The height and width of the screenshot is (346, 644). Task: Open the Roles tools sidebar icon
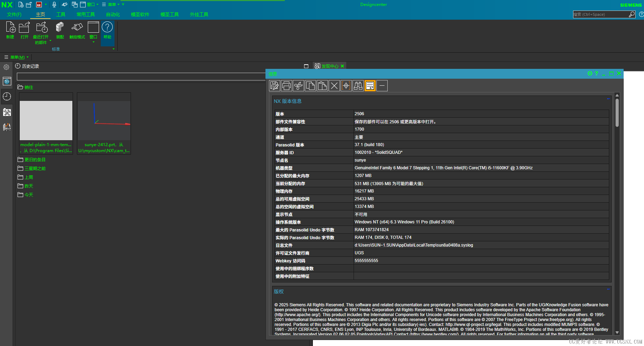click(7, 112)
